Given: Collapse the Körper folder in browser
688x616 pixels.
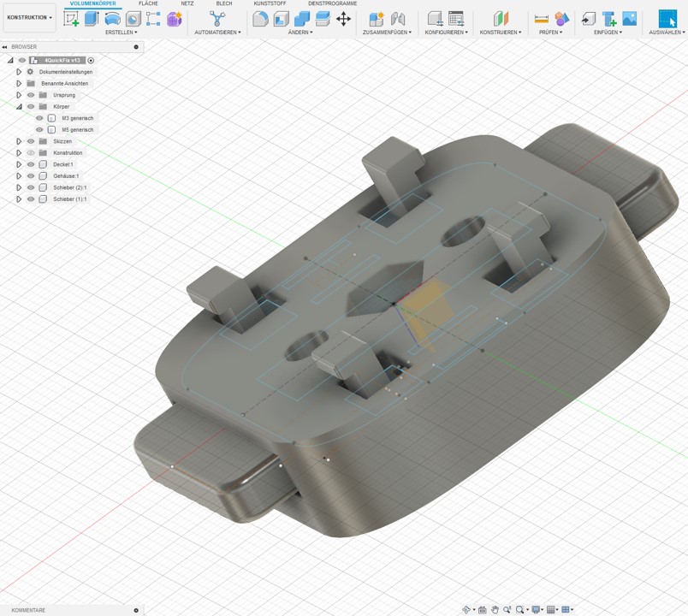Looking at the screenshot, I should 19,107.
